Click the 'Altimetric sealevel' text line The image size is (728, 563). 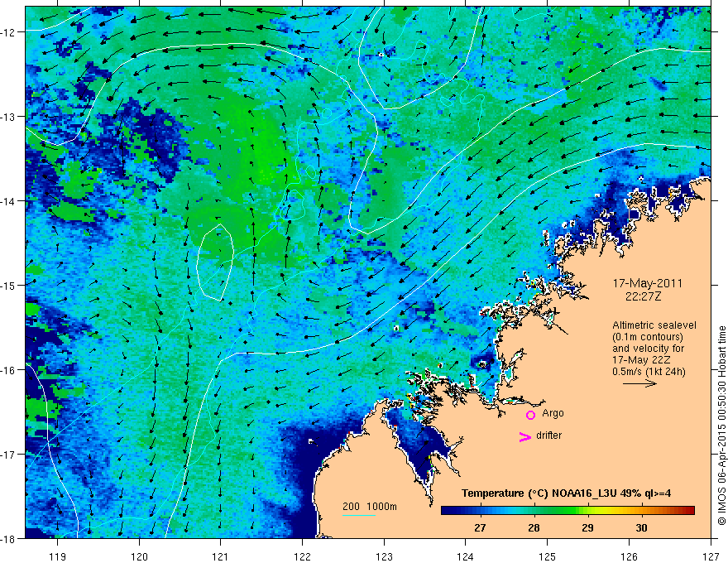[654, 325]
